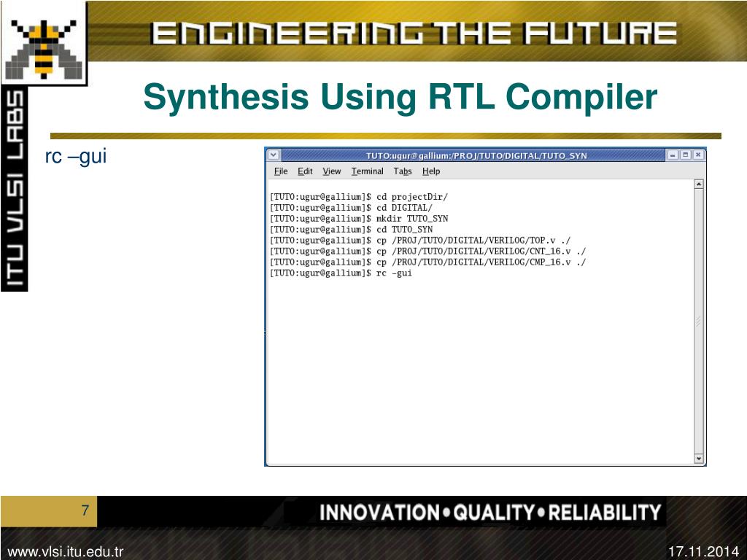This screenshot has height=560, width=747.
Task: Click the www.vlsi.itu.edu.tr link
Action: pos(66,552)
